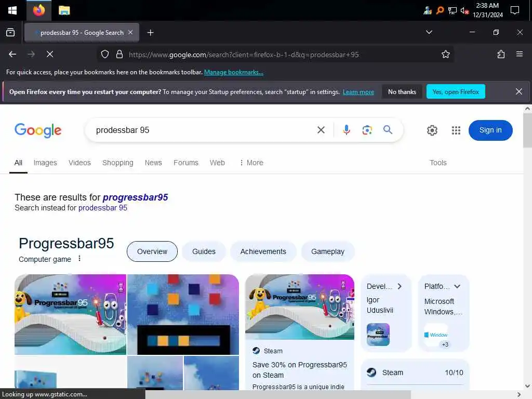Click the magnifier search button
Image resolution: width=532 pixels, height=399 pixels.
click(388, 129)
